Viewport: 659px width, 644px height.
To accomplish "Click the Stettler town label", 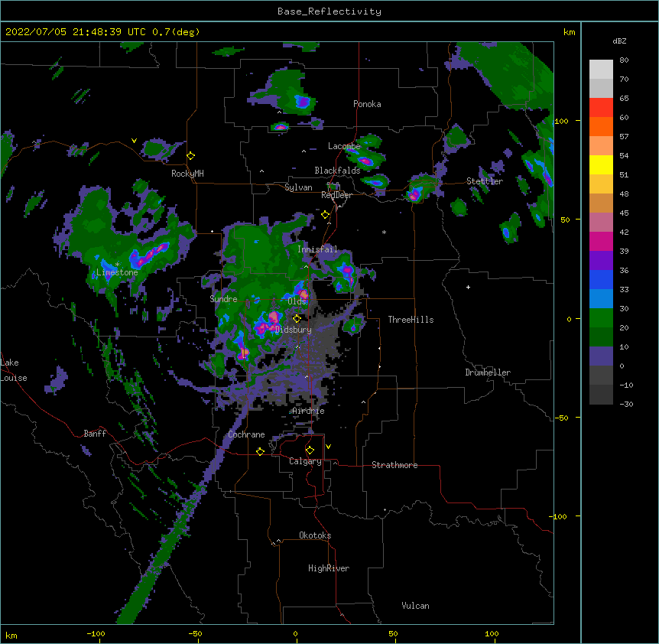I will 485,181.
